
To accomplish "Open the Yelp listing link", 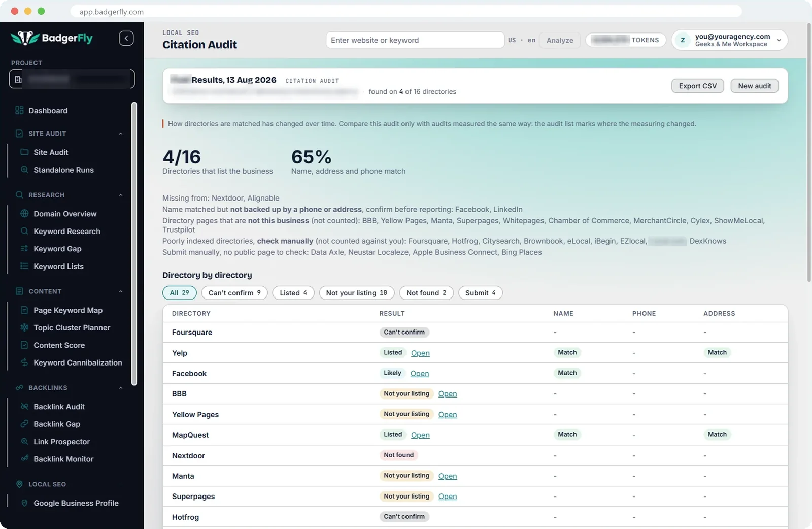I will tap(420, 353).
